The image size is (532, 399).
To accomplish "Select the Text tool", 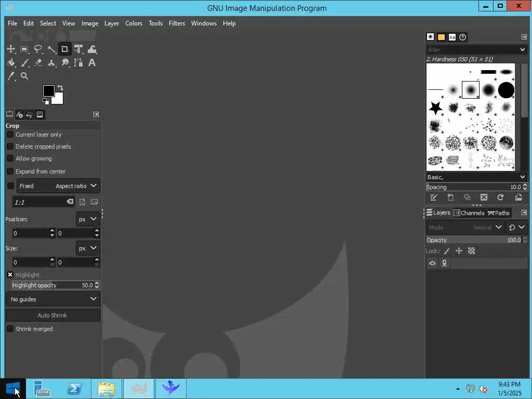I will point(92,62).
